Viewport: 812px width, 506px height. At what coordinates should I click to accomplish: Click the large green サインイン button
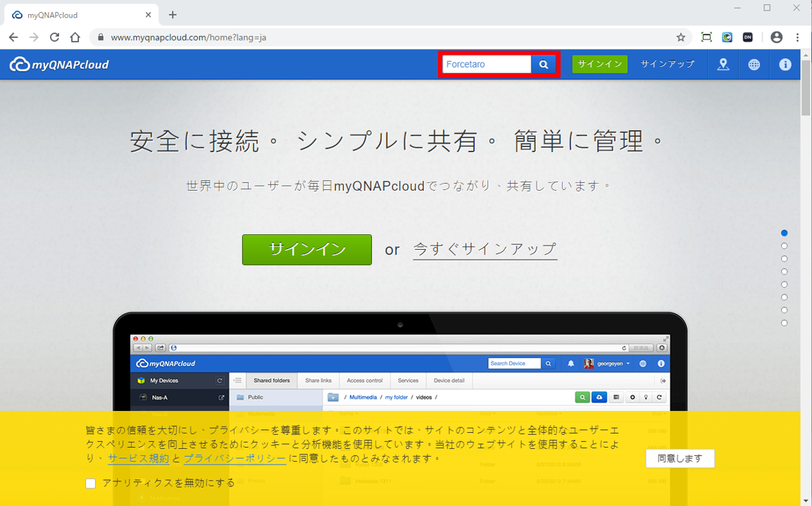pyautogui.click(x=306, y=249)
